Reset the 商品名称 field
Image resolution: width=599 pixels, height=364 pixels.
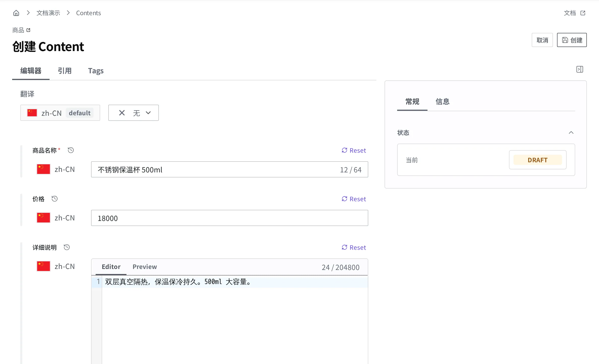click(354, 150)
